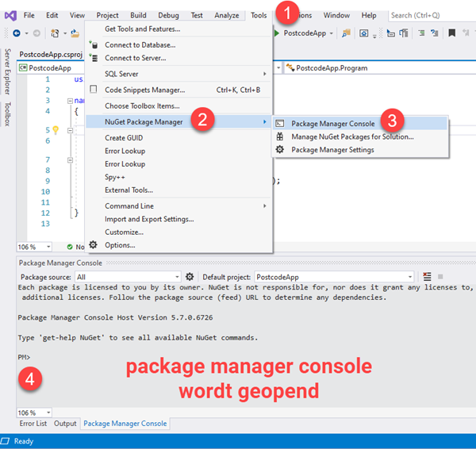Select Package Manager Console submenu entry
The height and width of the screenshot is (449, 476).
coord(332,124)
